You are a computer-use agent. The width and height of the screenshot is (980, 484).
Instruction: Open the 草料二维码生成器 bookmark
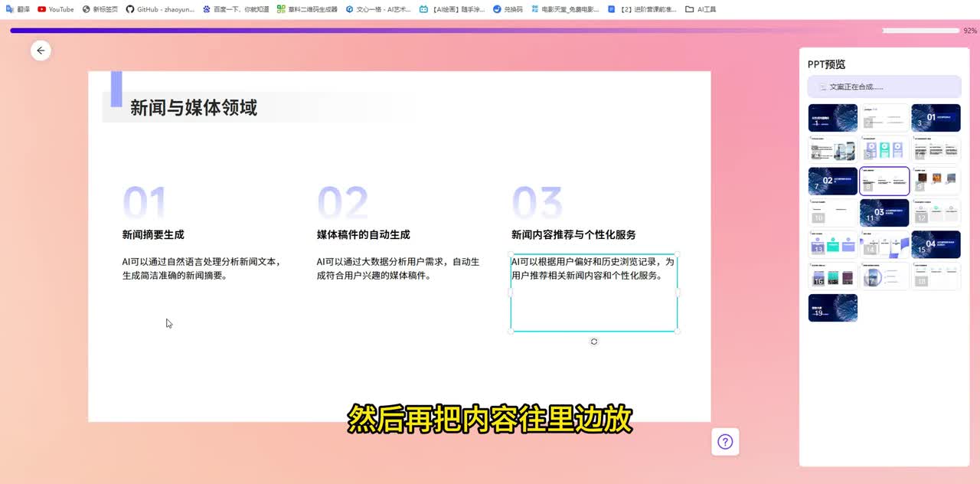(307, 9)
